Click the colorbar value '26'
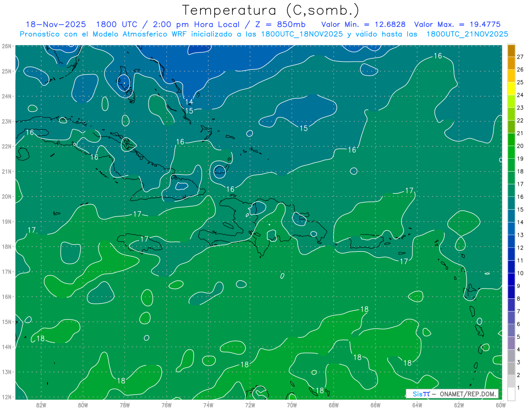Screen dimensions: 532x411 pyautogui.click(x=520, y=70)
